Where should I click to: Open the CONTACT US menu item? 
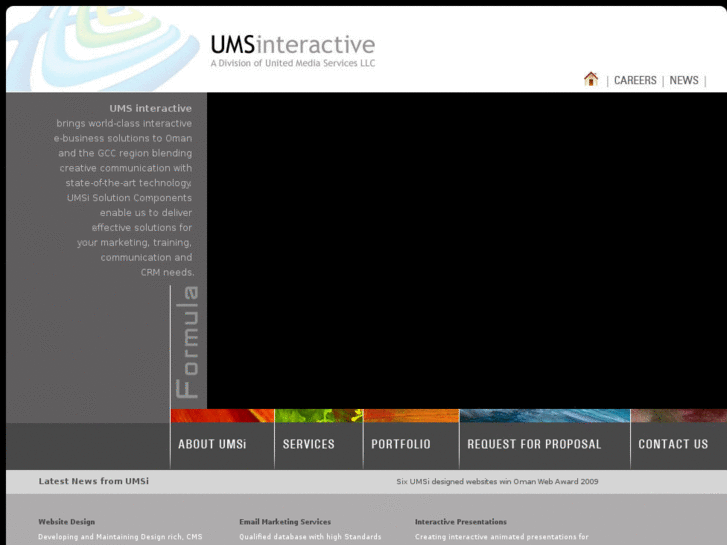[673, 444]
